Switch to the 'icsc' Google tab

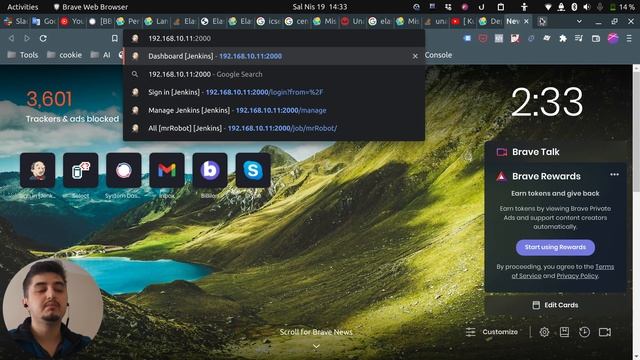pos(269,21)
